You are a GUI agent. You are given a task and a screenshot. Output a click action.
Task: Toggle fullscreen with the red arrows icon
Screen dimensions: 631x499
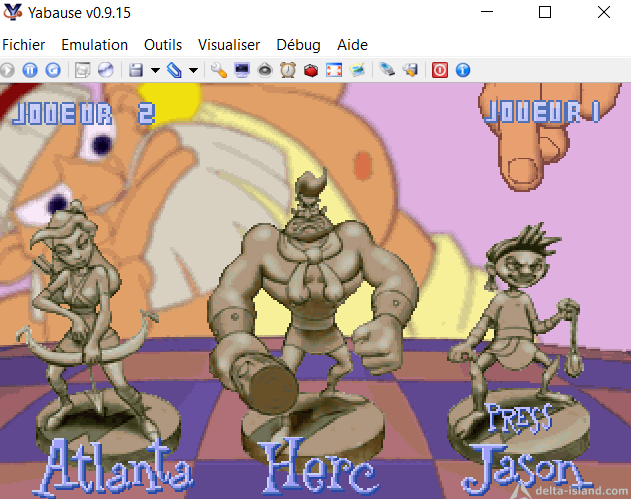[x=334, y=70]
